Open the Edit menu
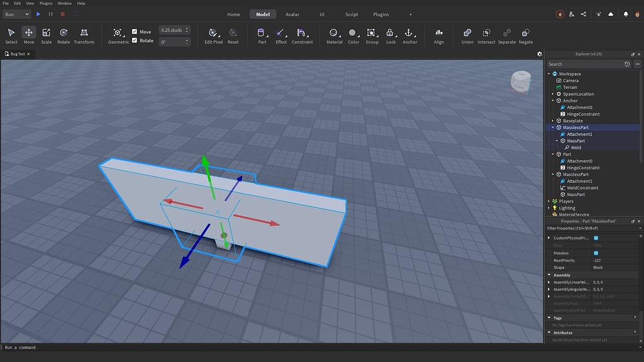 click(17, 3)
